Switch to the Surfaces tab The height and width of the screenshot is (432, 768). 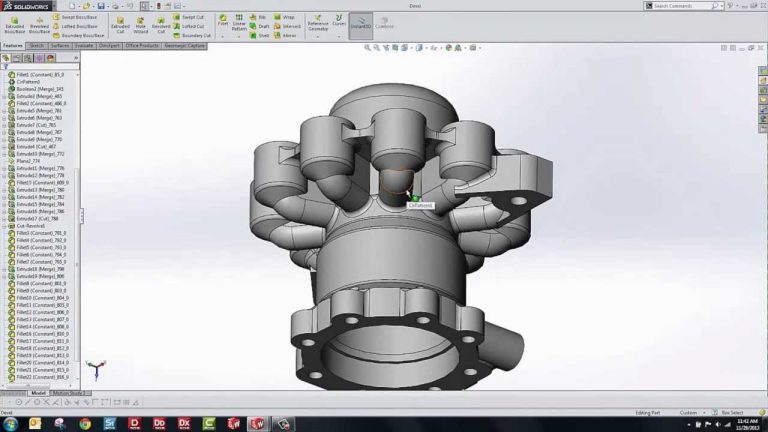click(x=60, y=45)
